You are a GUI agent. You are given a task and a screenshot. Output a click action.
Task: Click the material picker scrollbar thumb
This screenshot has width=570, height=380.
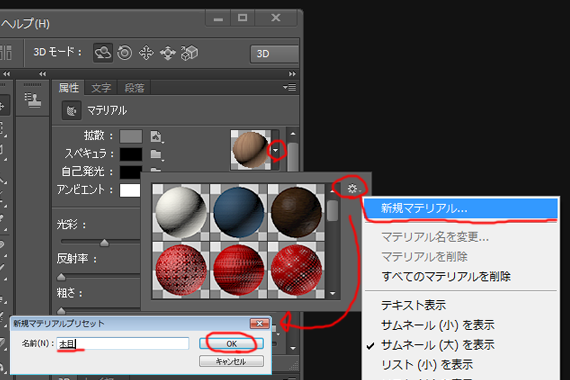332,210
